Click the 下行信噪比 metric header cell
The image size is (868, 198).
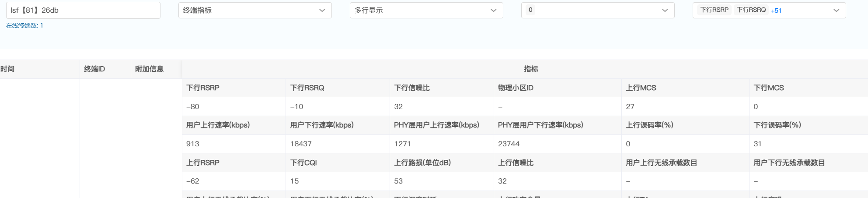coord(411,88)
